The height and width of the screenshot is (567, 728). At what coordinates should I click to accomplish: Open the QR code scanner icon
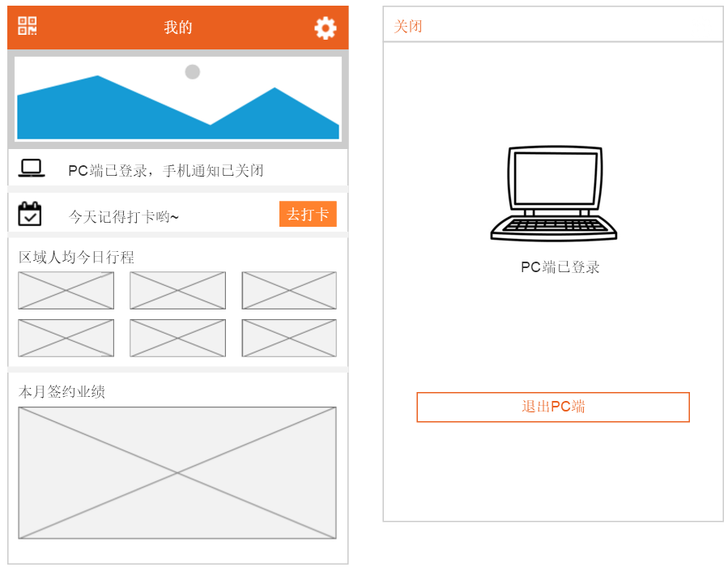pyautogui.click(x=26, y=26)
